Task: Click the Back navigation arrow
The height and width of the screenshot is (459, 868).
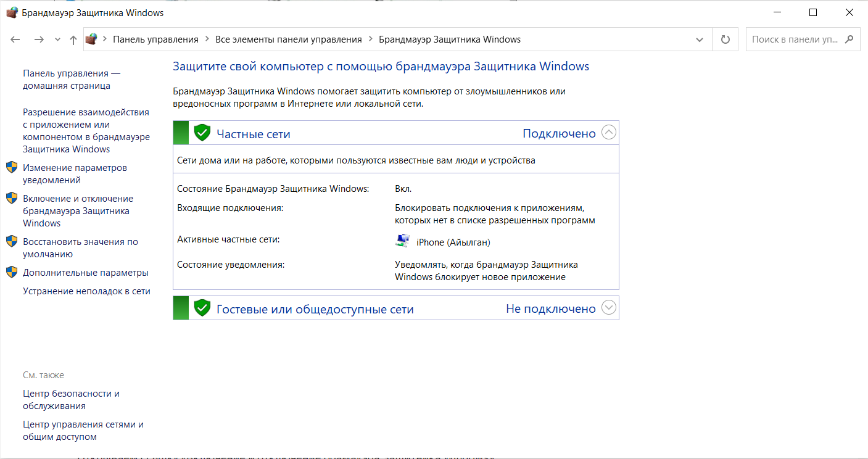Action: pyautogui.click(x=16, y=39)
